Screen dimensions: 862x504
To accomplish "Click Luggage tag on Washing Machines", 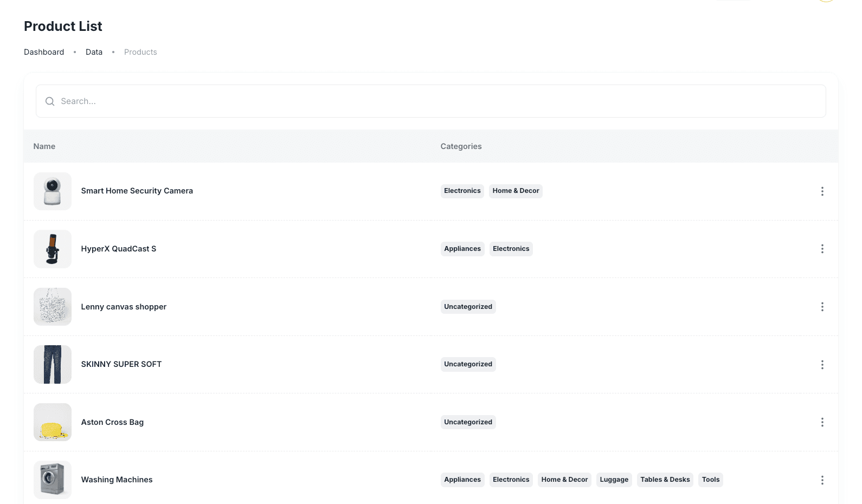I will pyautogui.click(x=614, y=480).
